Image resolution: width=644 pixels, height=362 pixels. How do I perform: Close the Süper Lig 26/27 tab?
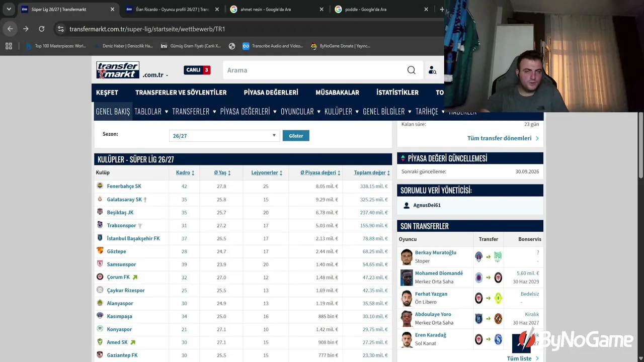[112, 9]
